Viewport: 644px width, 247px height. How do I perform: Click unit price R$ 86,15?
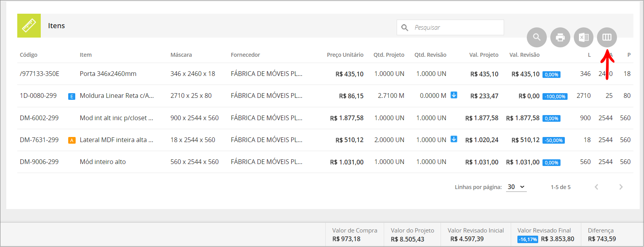tap(351, 96)
